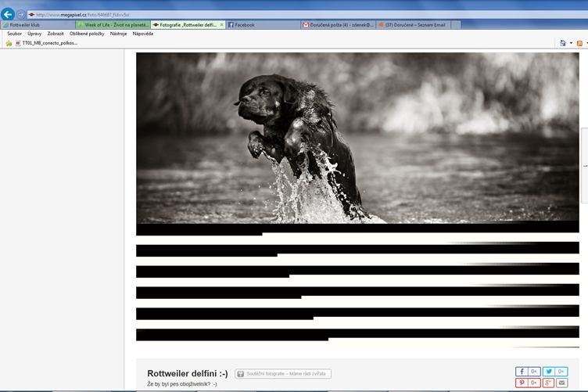
Task: Click the Facebook favicon on the Facebook tab
Action: pos(231,25)
